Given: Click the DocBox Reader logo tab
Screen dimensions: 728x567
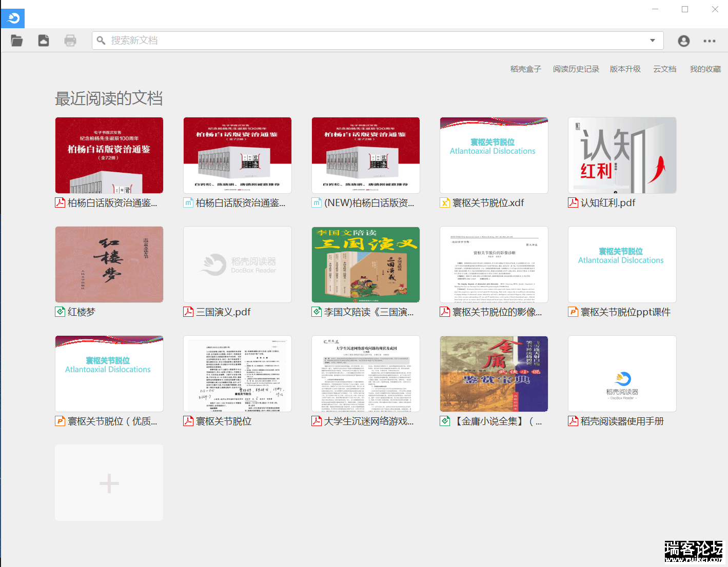Looking at the screenshot, I should (x=13, y=18).
